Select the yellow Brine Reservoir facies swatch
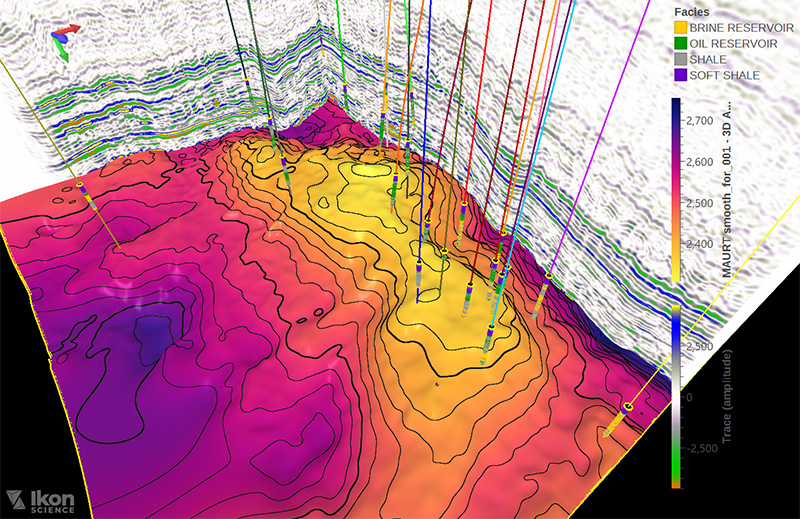The width and height of the screenshot is (800, 519). pyautogui.click(x=678, y=28)
